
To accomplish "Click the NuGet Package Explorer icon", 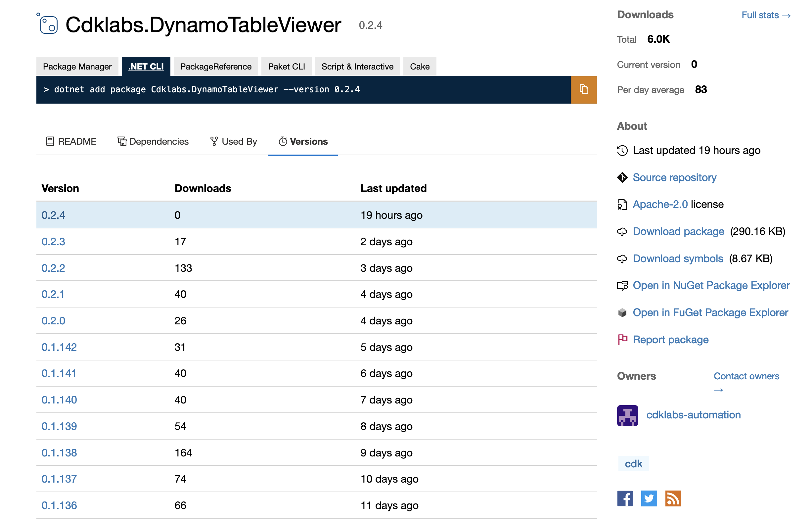I will pyautogui.click(x=622, y=286).
